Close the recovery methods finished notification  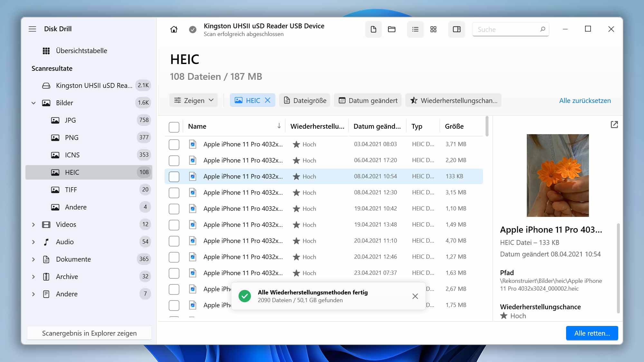(415, 296)
